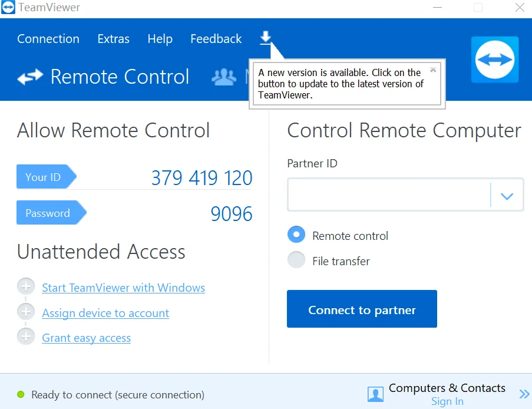
Task: Click the Computers & Contacts label
Action: (x=447, y=388)
